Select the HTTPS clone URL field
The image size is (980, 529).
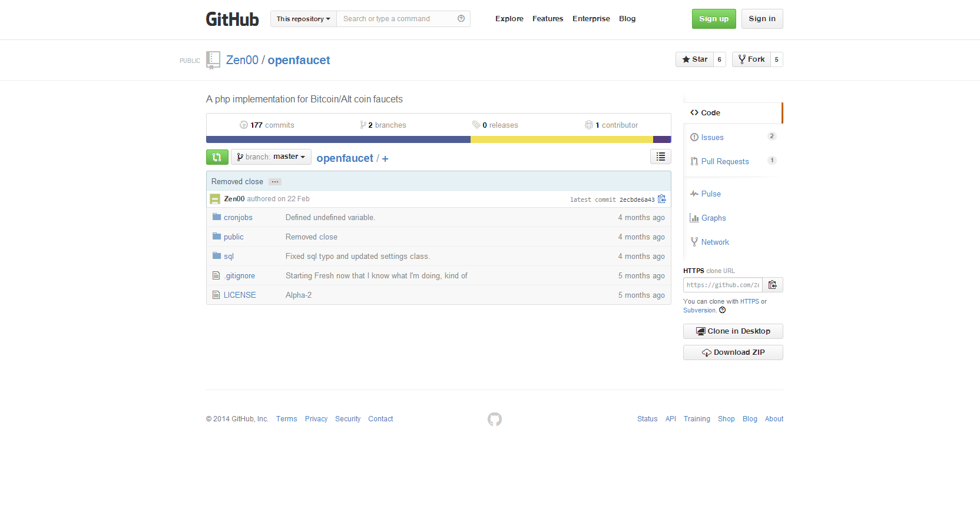click(723, 285)
